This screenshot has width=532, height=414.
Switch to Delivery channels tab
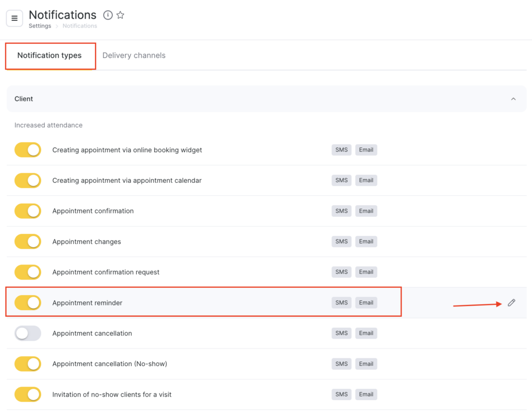pyautogui.click(x=134, y=56)
